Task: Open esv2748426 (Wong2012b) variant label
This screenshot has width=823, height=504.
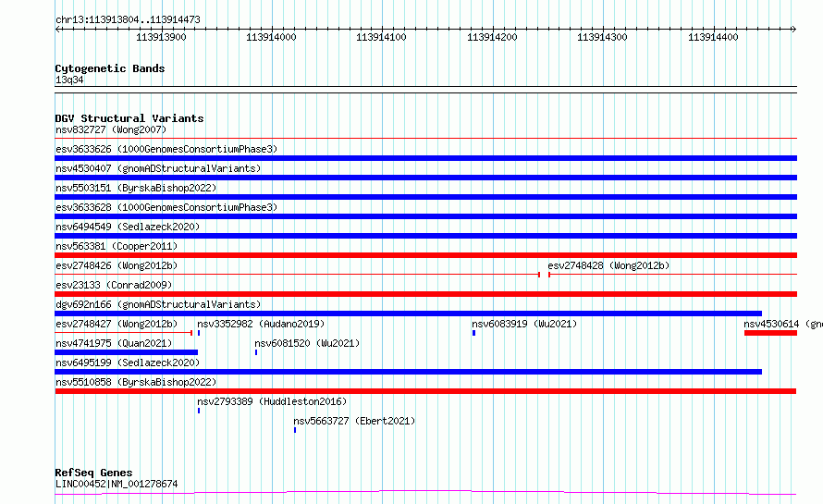Action: click(x=117, y=265)
